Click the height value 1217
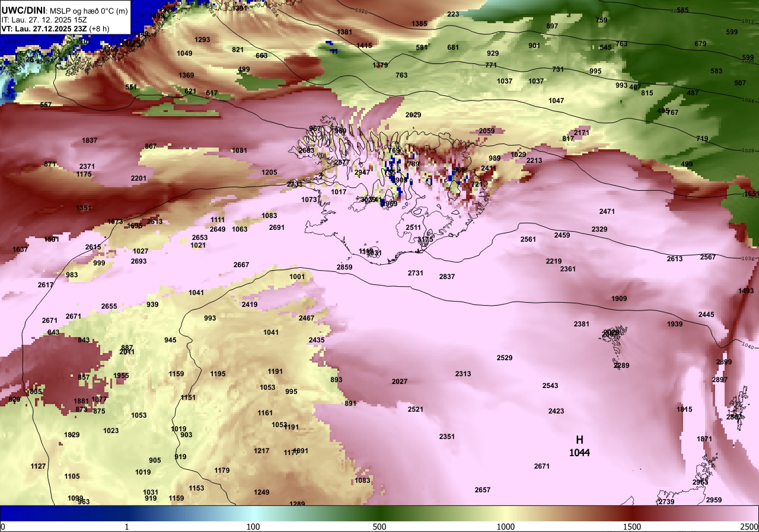 pos(261,451)
